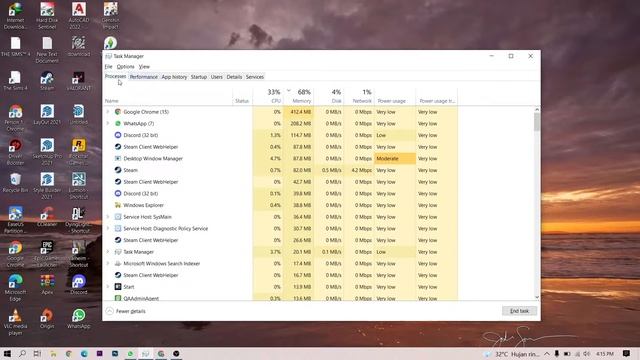
Task: Select the Steam process with 4.2 Mbps
Action: tap(281, 170)
